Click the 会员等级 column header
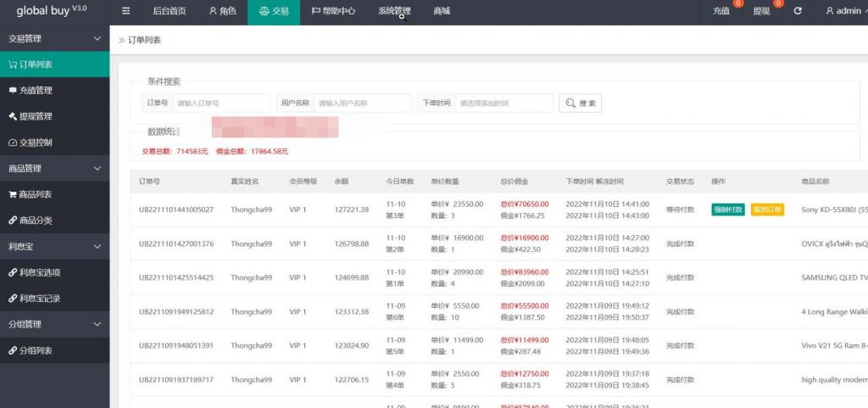 point(303,182)
